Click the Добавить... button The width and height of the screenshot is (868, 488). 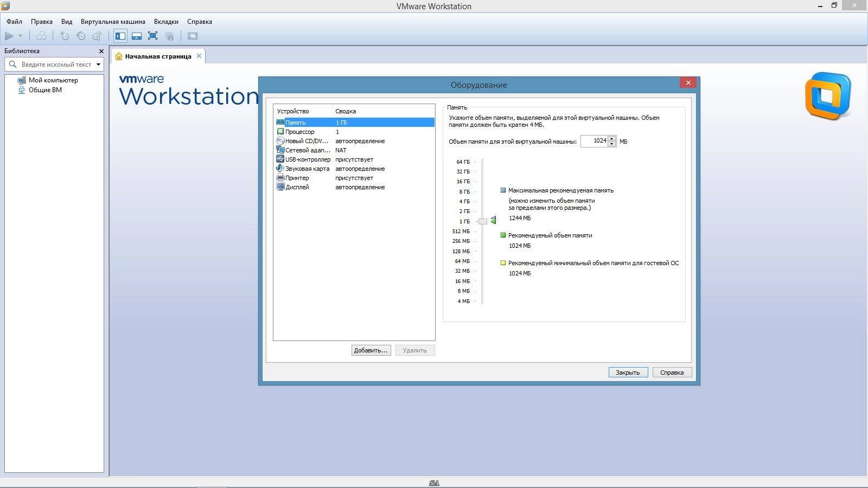[x=371, y=350]
